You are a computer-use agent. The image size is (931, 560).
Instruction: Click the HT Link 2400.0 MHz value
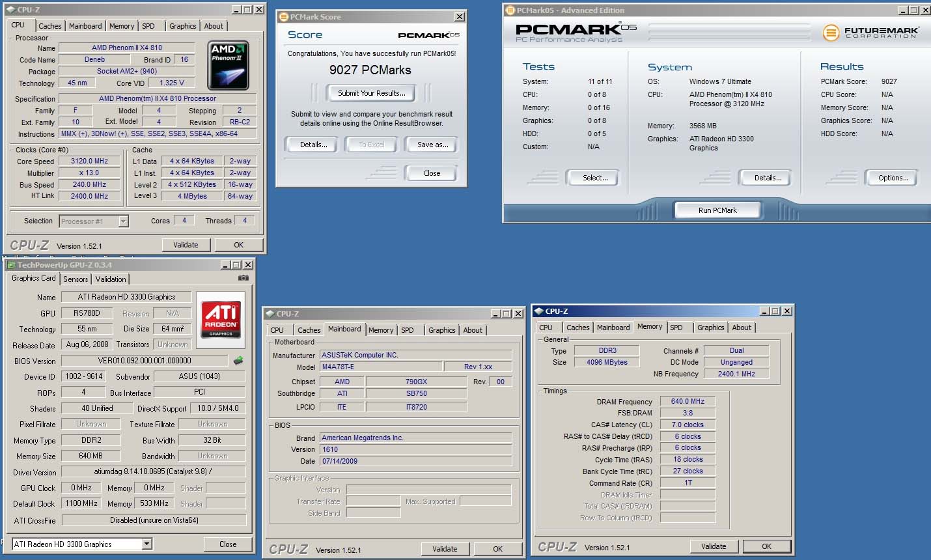(89, 196)
